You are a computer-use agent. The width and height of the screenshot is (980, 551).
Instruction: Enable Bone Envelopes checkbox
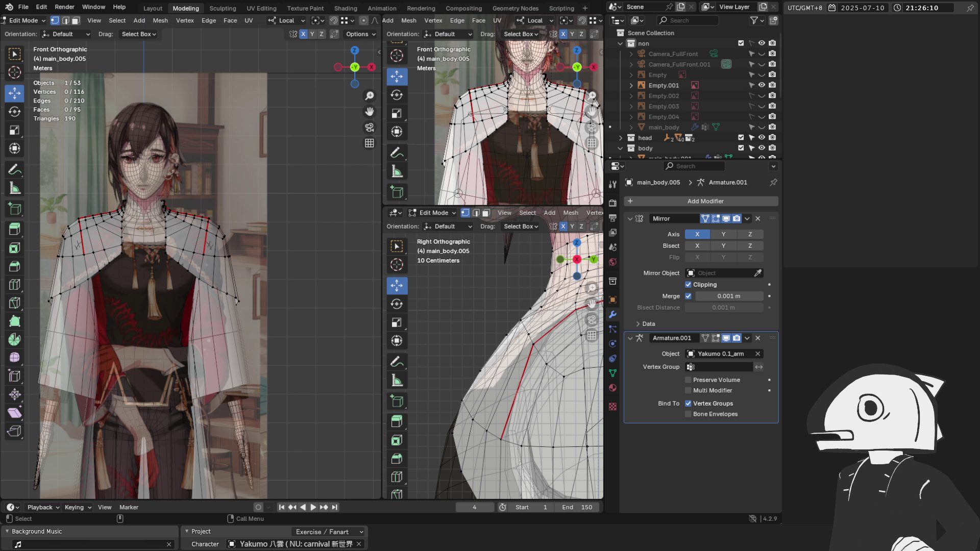(x=688, y=414)
